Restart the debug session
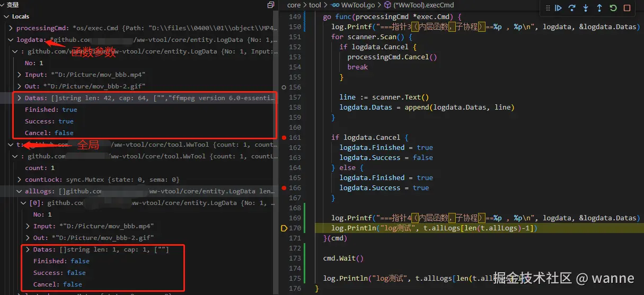The height and width of the screenshot is (295, 644). point(613,8)
